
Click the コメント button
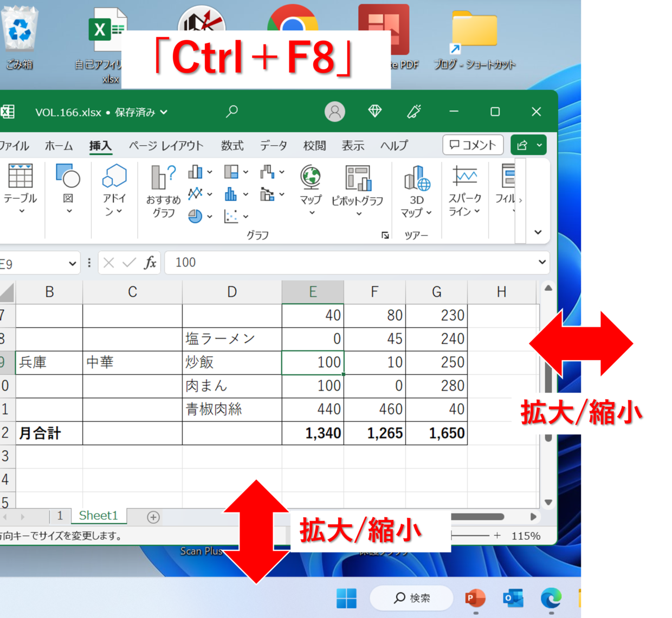pyautogui.click(x=473, y=145)
